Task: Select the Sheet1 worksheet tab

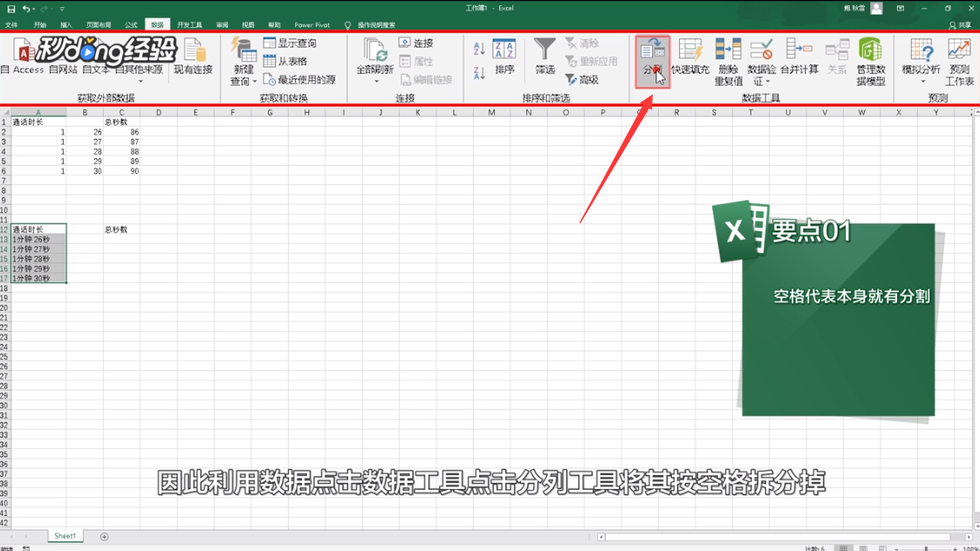Action: click(x=65, y=536)
